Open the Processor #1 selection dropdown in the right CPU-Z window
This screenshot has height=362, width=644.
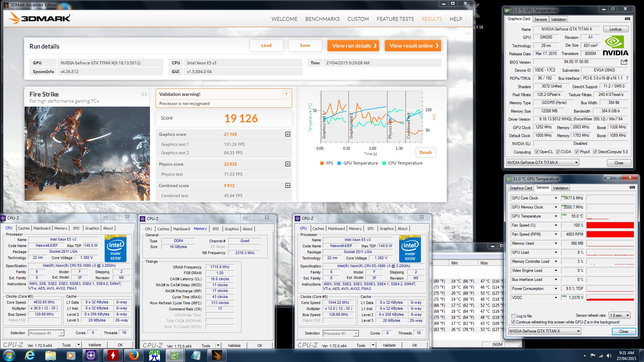coord(341,333)
